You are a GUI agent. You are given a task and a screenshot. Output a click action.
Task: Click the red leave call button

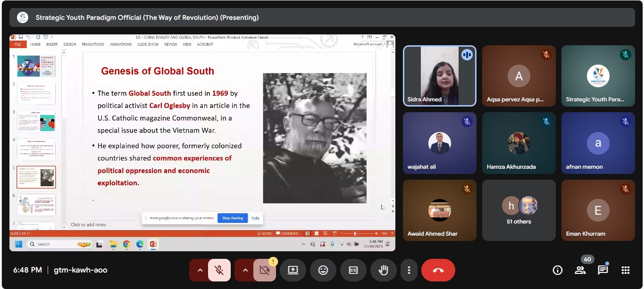coord(438,270)
